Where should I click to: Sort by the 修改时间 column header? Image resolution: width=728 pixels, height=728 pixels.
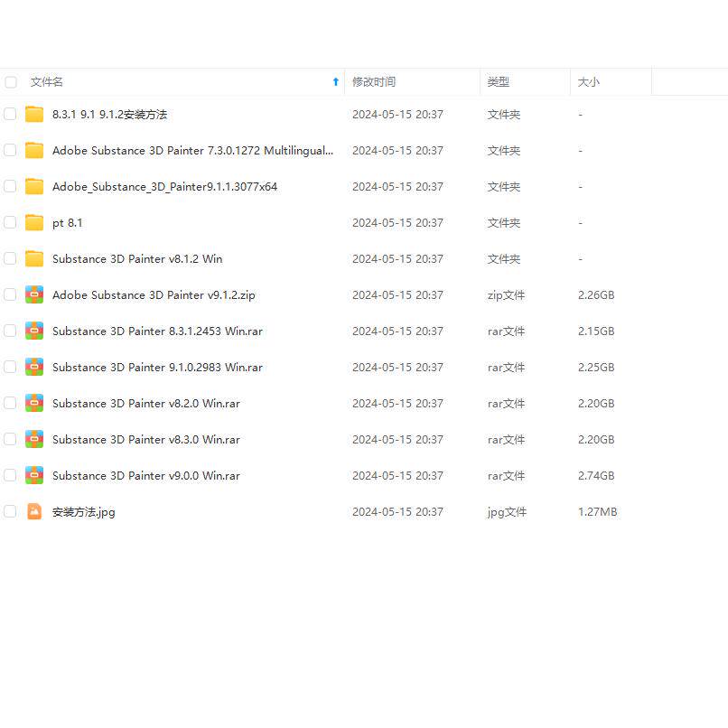click(x=374, y=82)
